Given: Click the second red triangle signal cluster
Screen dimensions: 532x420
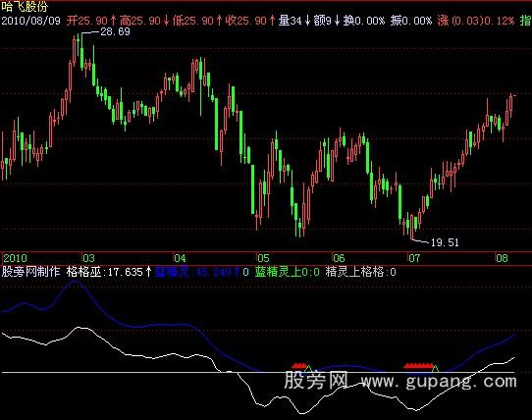Looking at the screenshot, I should pyautogui.click(x=419, y=366).
